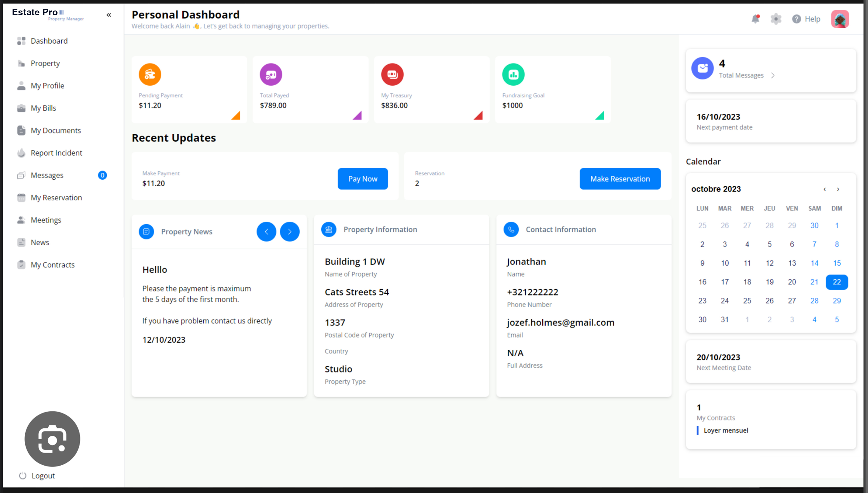Click the Total Messages envelope icon
Image resolution: width=868 pixels, height=493 pixels.
pyautogui.click(x=703, y=68)
